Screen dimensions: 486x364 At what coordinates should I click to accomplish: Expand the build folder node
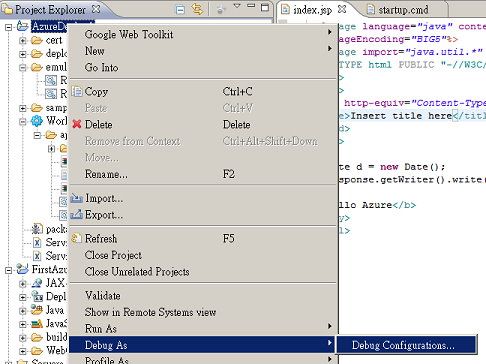coord(23,338)
